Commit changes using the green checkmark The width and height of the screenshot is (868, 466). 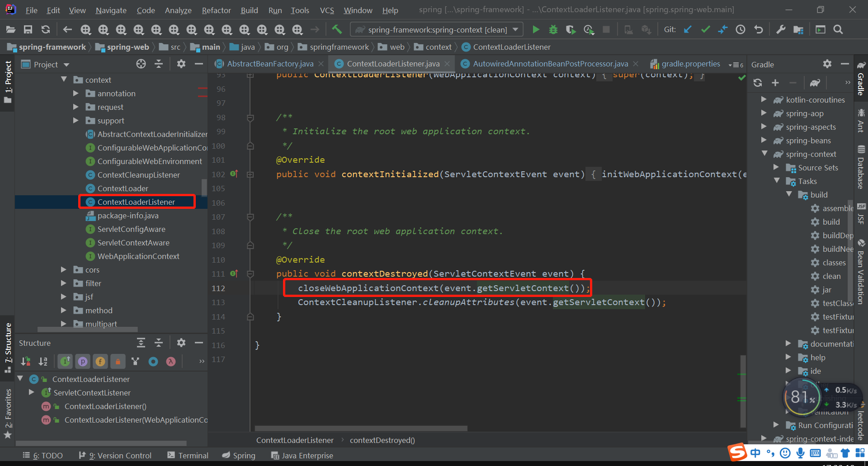pos(705,29)
